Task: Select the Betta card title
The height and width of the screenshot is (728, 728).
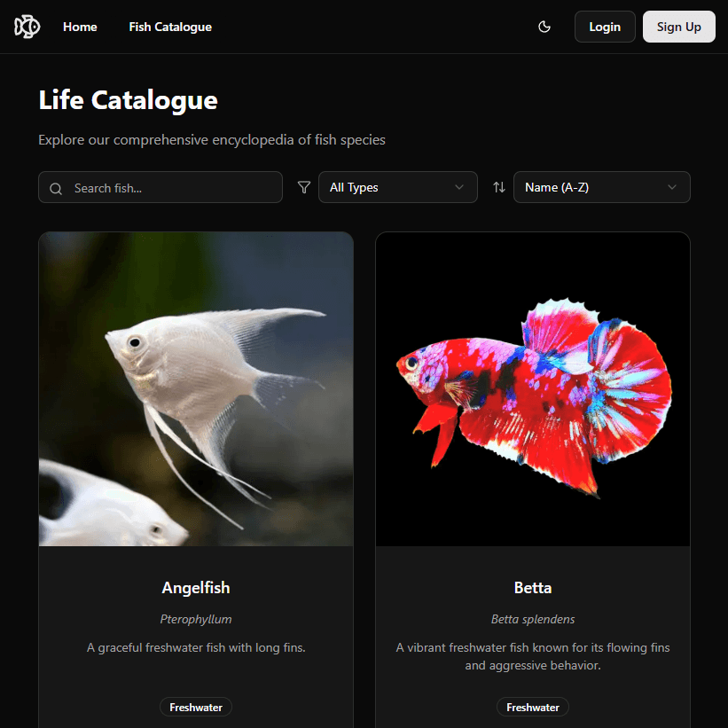Action: [x=533, y=588]
